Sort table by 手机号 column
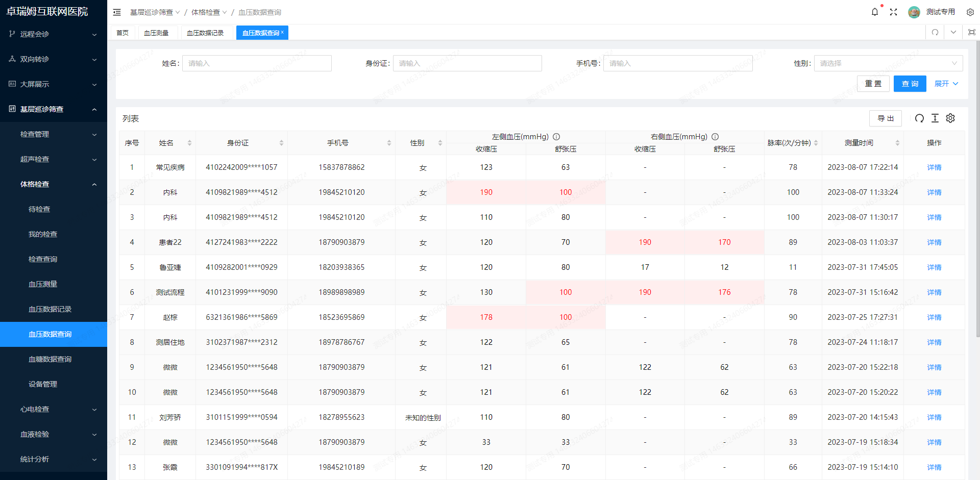 [x=389, y=143]
